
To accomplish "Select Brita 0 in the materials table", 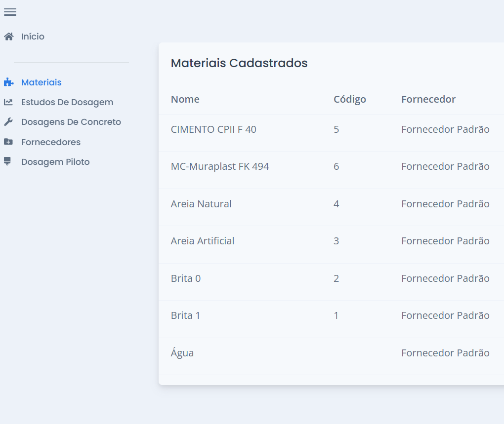I will point(186,278).
